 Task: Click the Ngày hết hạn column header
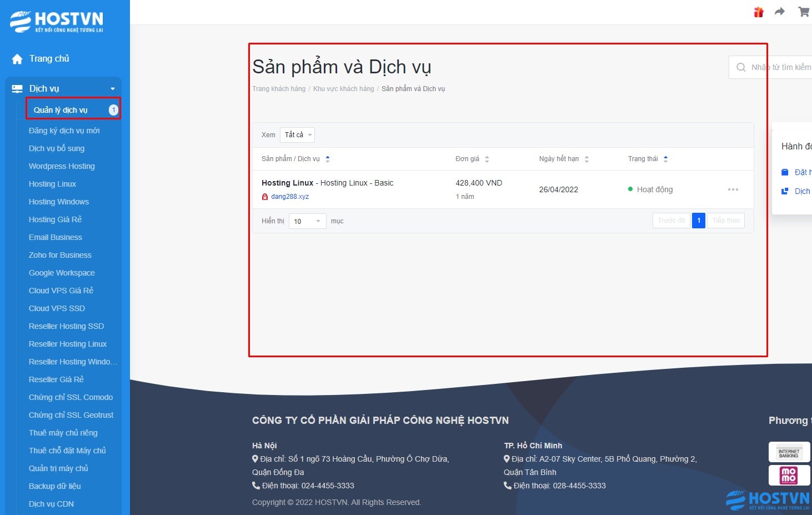[559, 159]
